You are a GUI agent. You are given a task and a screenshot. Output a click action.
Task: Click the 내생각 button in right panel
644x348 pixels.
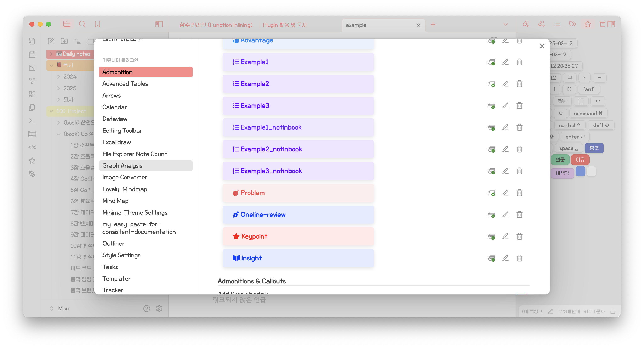(562, 173)
